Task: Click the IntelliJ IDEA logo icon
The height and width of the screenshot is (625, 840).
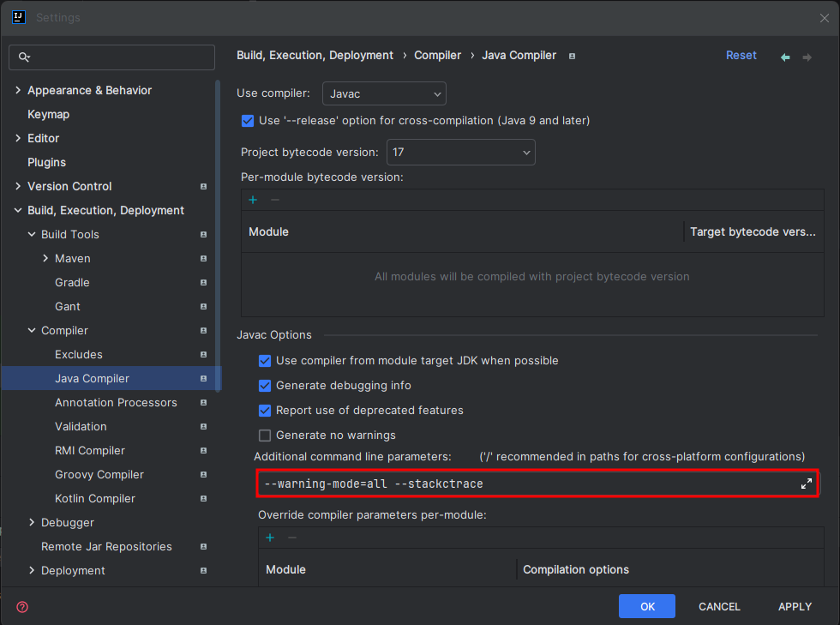Action: tap(18, 17)
